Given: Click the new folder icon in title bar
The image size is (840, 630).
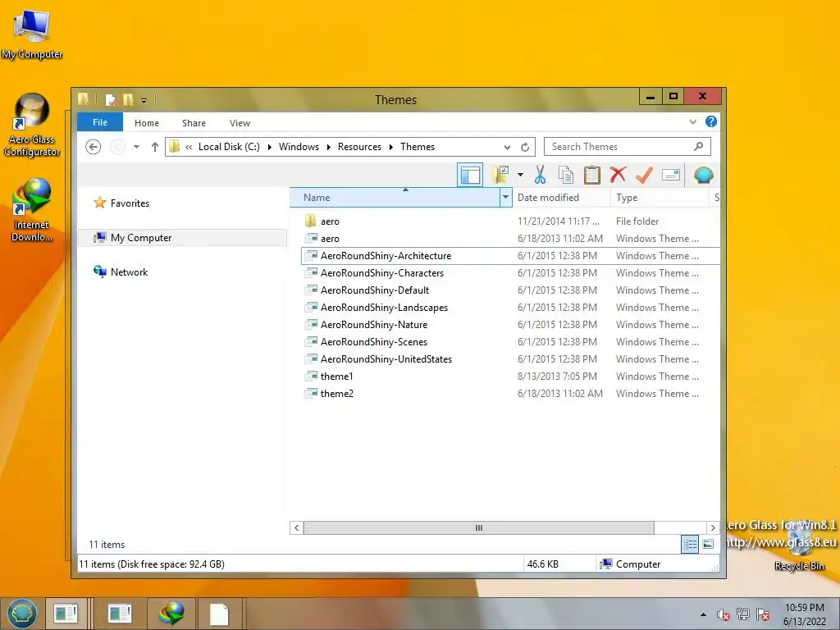Looking at the screenshot, I should tap(129, 99).
